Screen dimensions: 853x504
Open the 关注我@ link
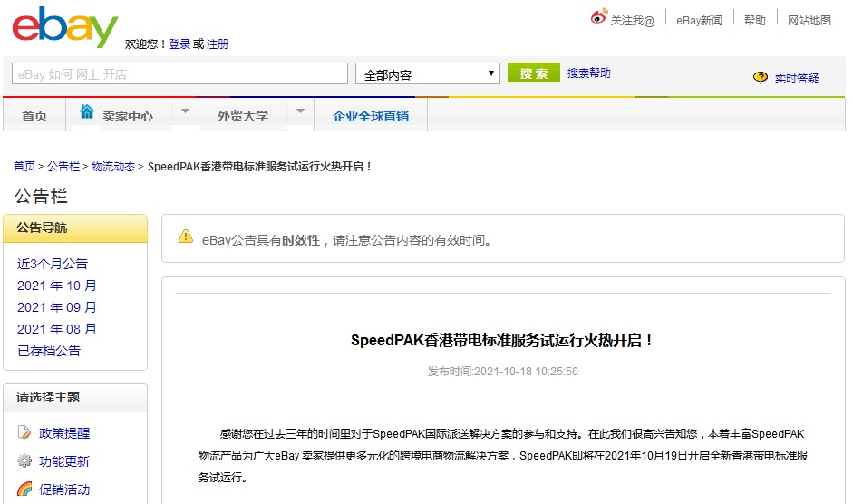(632, 21)
